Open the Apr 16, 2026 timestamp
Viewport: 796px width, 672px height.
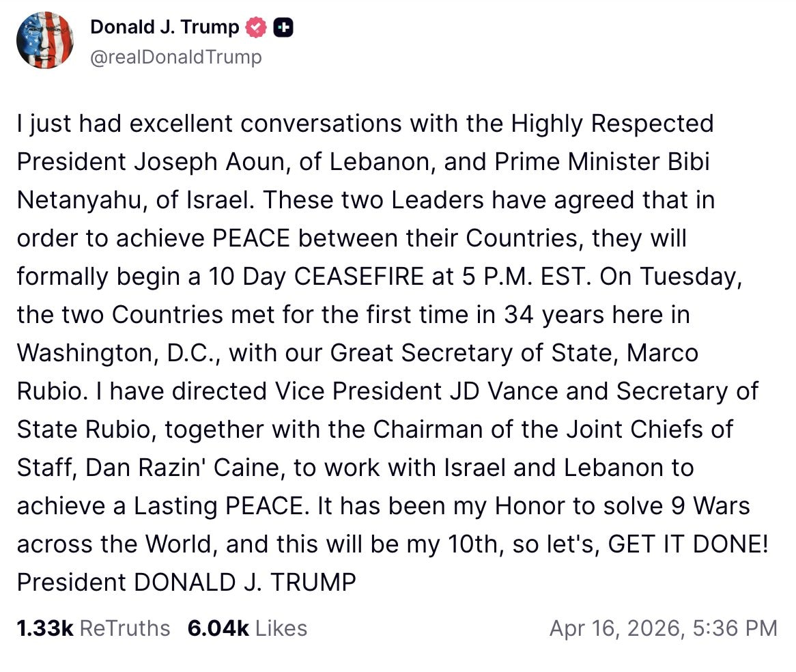663,628
